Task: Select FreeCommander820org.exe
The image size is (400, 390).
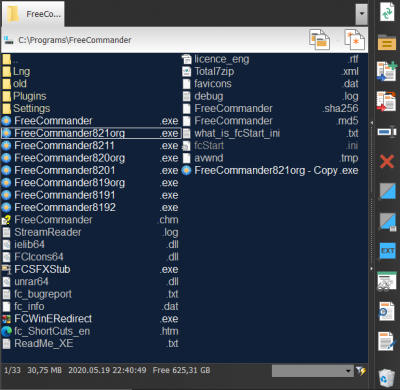Action: pos(91,158)
